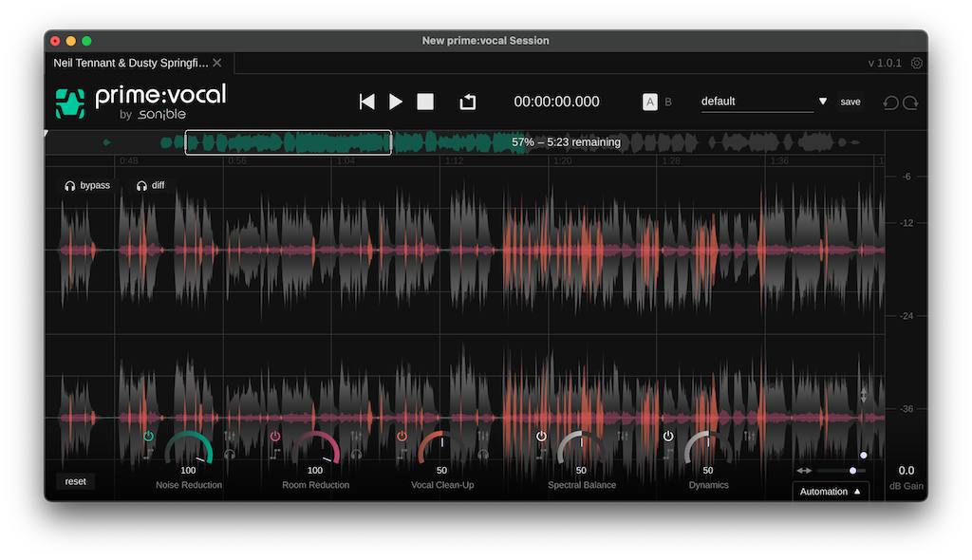Click the vertical zoom arrows icon
972x560 pixels.
[x=864, y=395]
